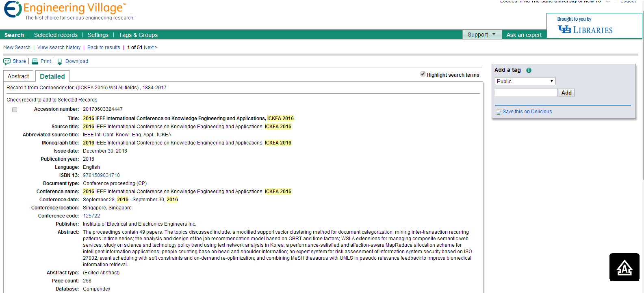
Task: Select the Detailed tab
Action: [52, 76]
